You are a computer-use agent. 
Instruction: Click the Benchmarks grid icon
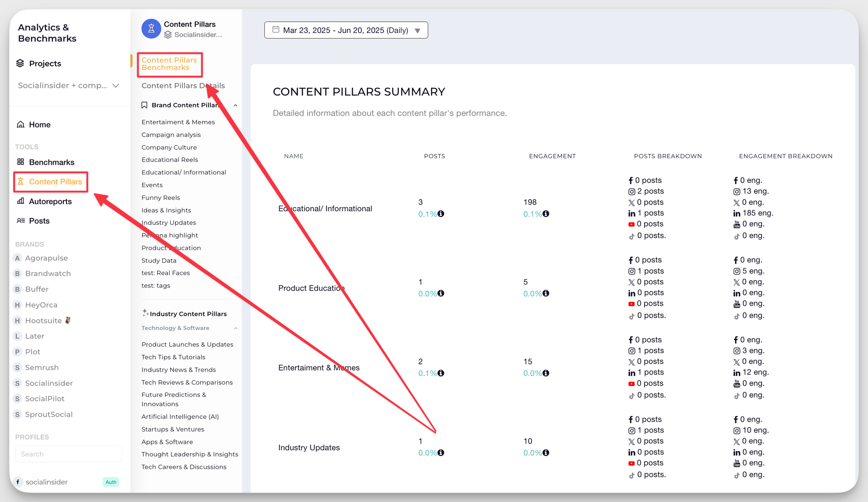(20, 162)
